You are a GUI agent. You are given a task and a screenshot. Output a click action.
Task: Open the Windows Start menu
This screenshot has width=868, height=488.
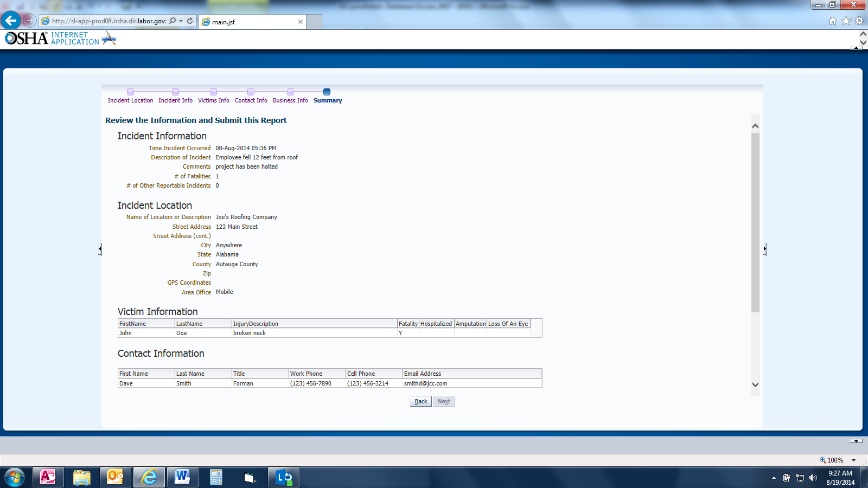(x=15, y=477)
